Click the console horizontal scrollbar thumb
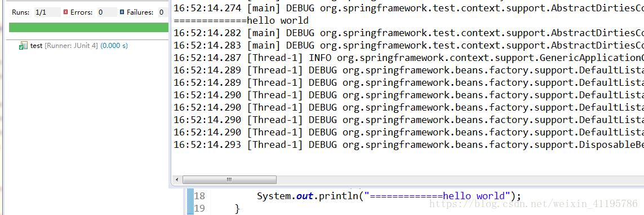The height and width of the screenshot is (215, 644). (229, 179)
